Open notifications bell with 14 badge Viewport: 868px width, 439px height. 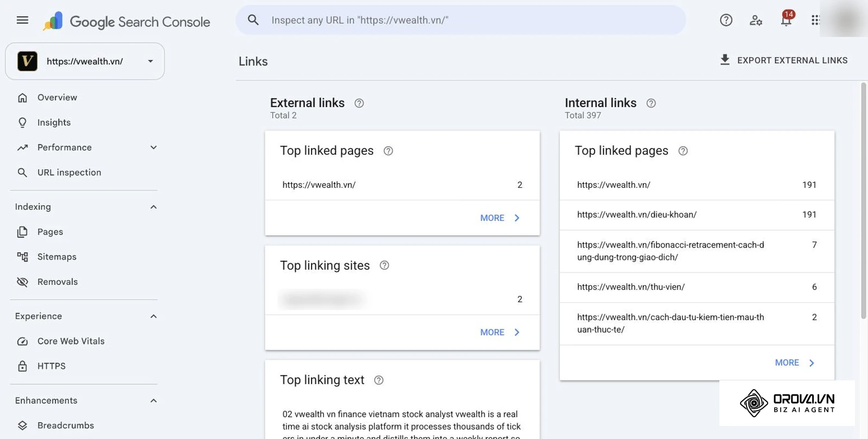coord(786,19)
